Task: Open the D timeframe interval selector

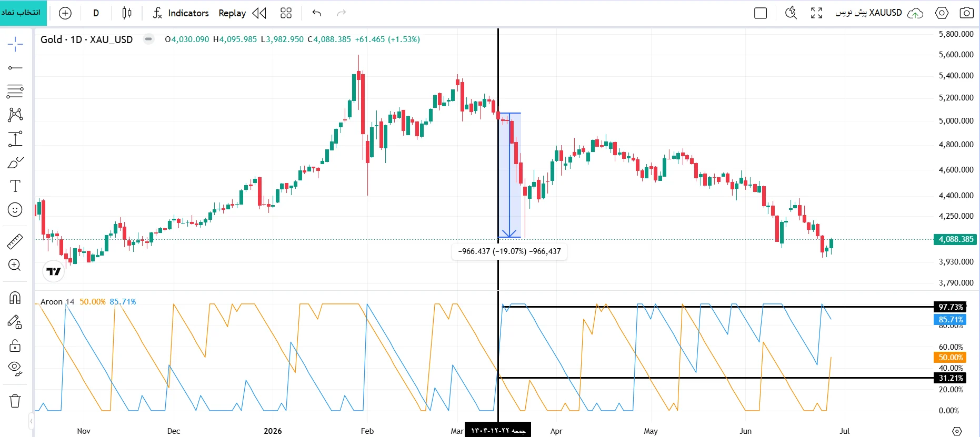Action: [96, 13]
